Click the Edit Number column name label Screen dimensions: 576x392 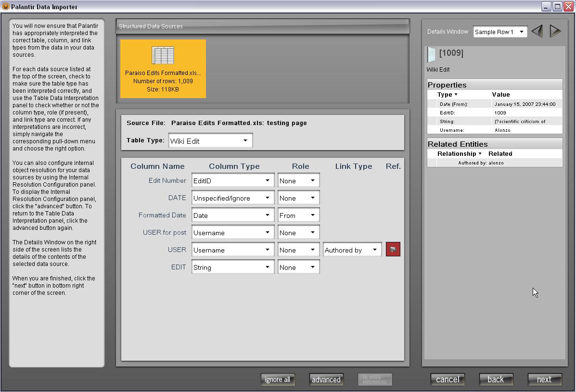point(167,180)
